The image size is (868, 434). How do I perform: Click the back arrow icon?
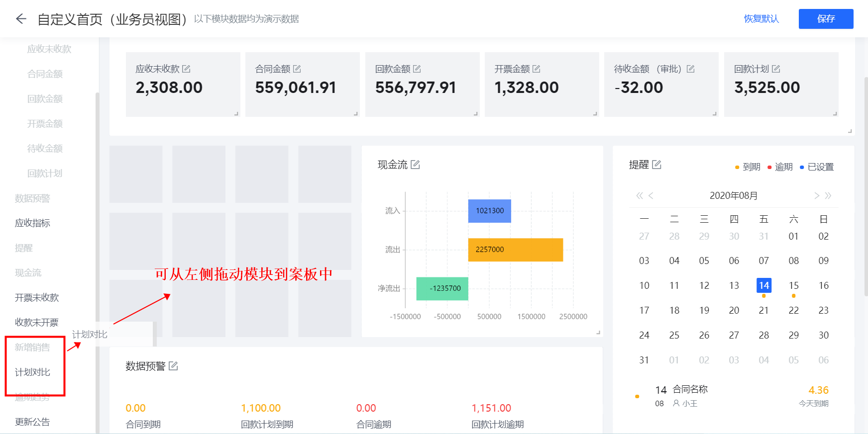pyautogui.click(x=21, y=19)
